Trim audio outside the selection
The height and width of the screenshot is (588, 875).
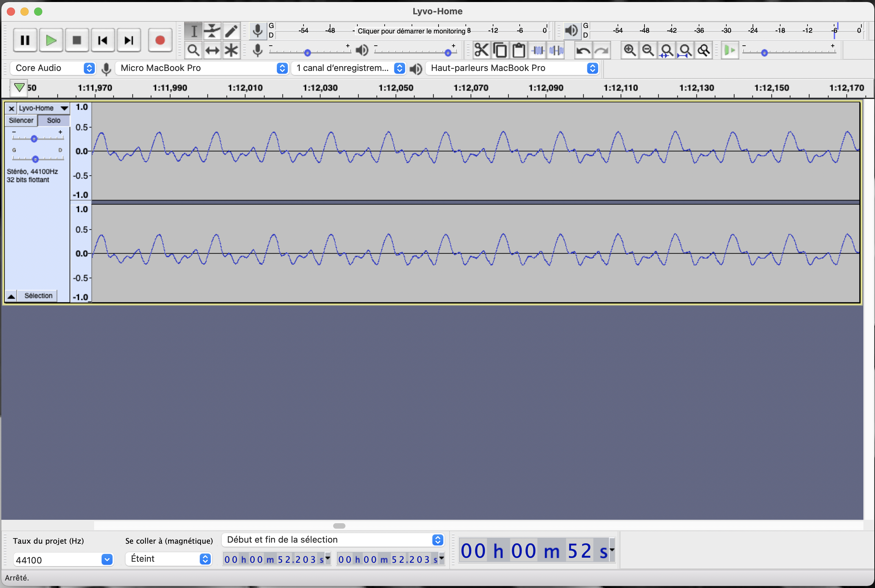coord(538,50)
